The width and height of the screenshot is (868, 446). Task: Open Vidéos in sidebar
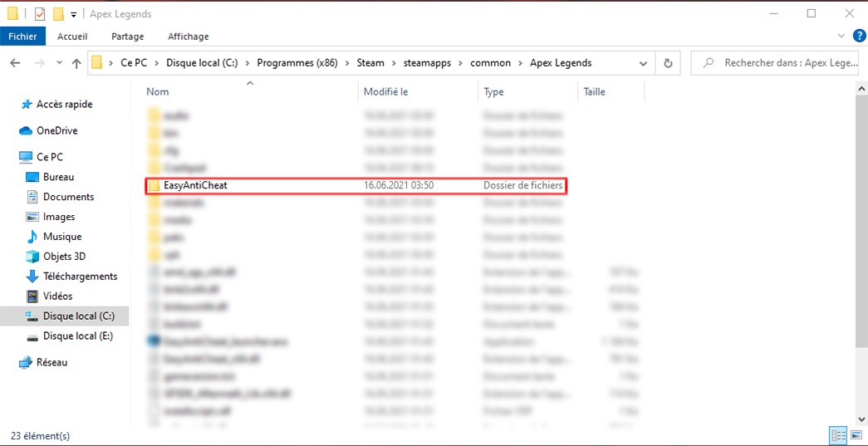(x=57, y=296)
